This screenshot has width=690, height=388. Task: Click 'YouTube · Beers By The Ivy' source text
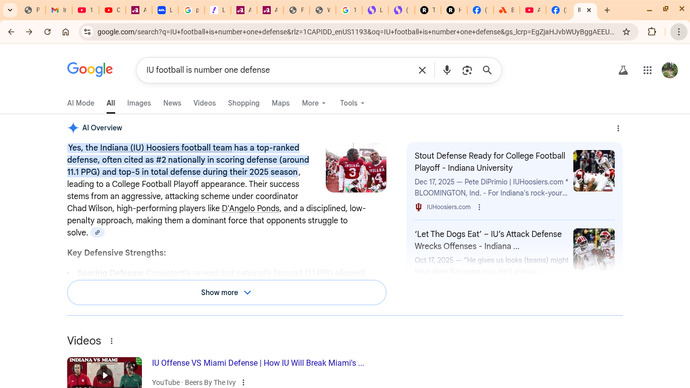tap(194, 382)
